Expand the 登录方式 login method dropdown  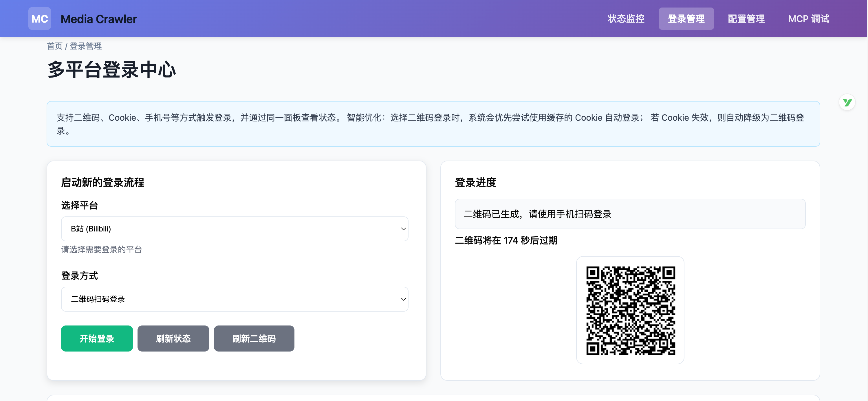tap(234, 299)
